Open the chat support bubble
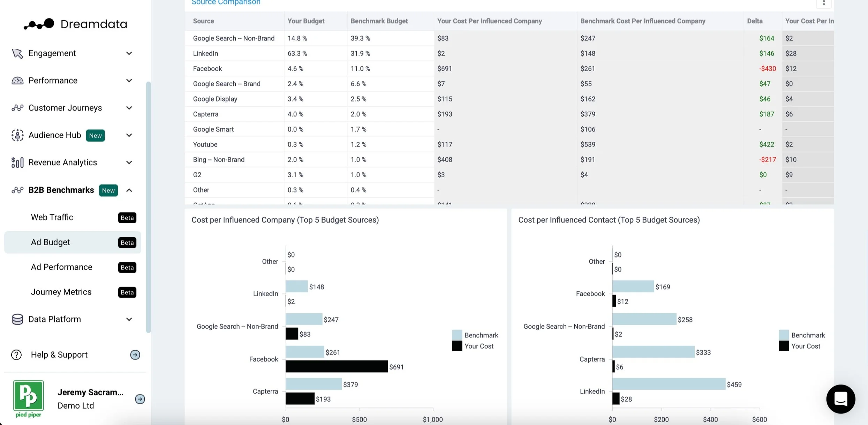 (840, 399)
